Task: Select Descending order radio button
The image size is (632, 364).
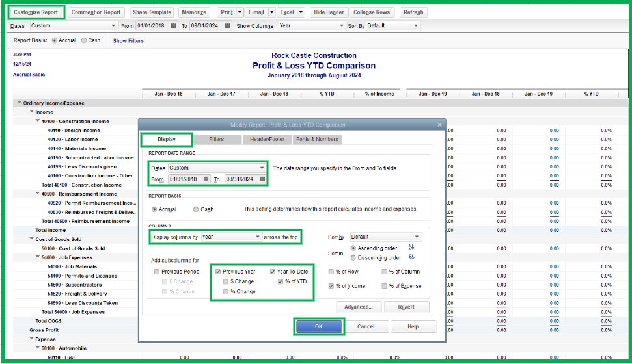Action: click(353, 257)
